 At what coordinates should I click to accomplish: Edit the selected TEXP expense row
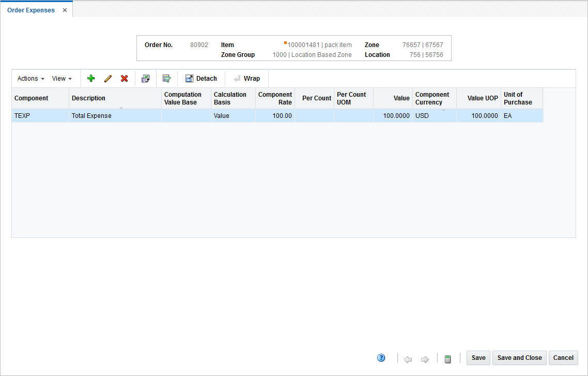107,78
